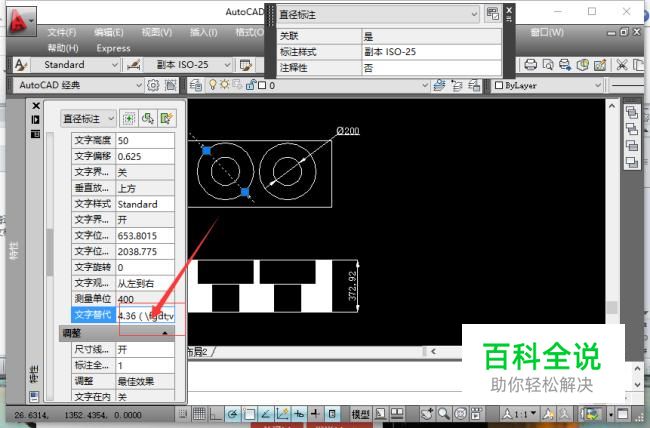Click the Layer Previous icon
The image size is (650, 428).
457,85
